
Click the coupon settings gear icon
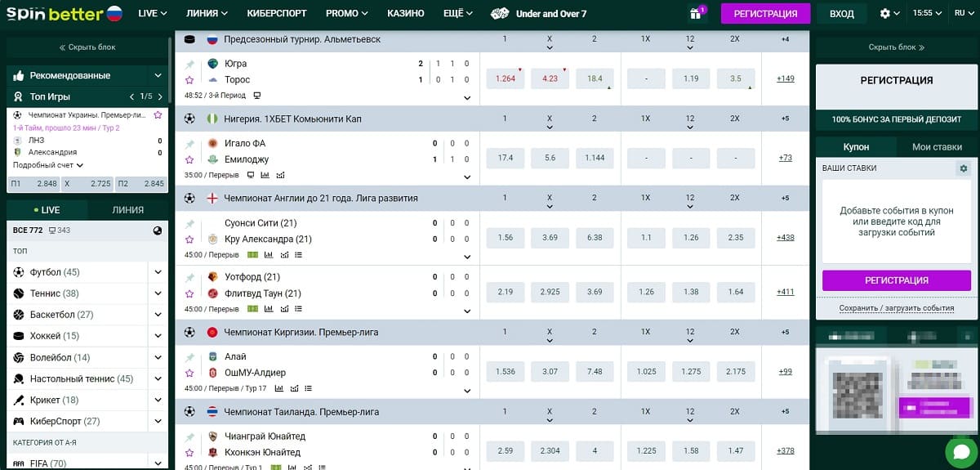pyautogui.click(x=964, y=168)
